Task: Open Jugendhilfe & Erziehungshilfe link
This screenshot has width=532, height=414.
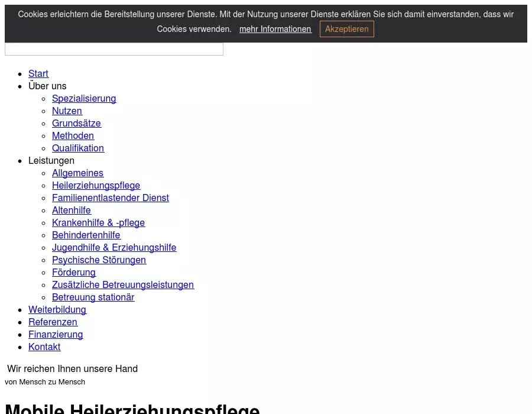Action: (x=114, y=247)
